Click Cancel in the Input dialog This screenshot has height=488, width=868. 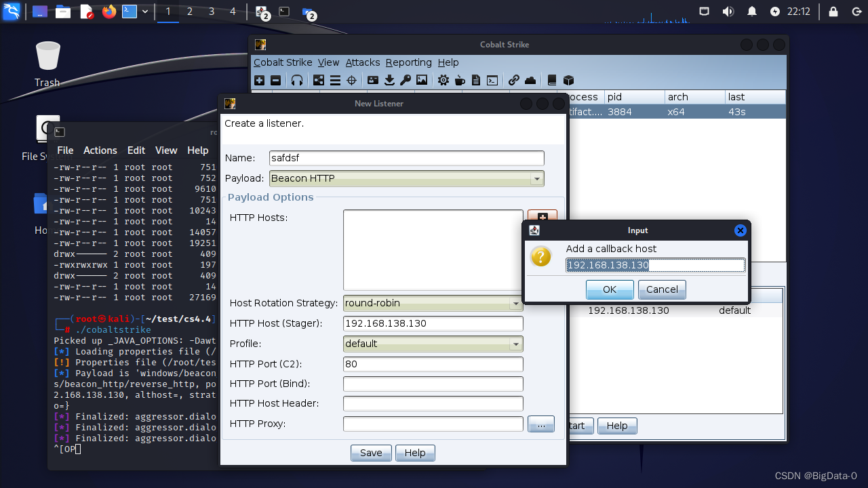tap(662, 289)
